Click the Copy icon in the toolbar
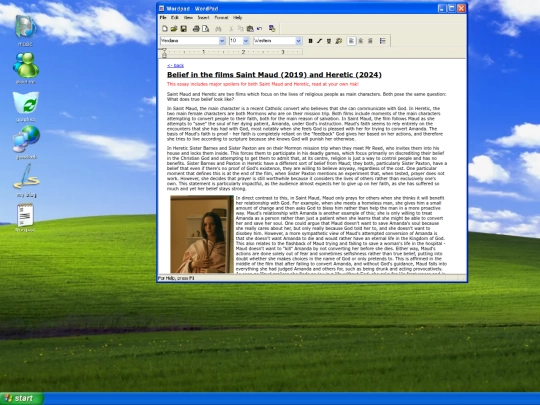540x405 pixels. click(x=240, y=29)
